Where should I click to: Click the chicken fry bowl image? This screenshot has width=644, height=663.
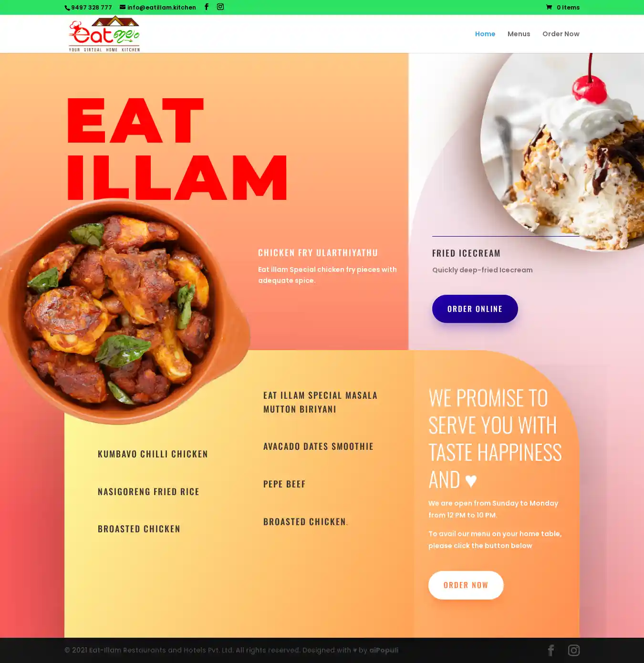click(125, 311)
